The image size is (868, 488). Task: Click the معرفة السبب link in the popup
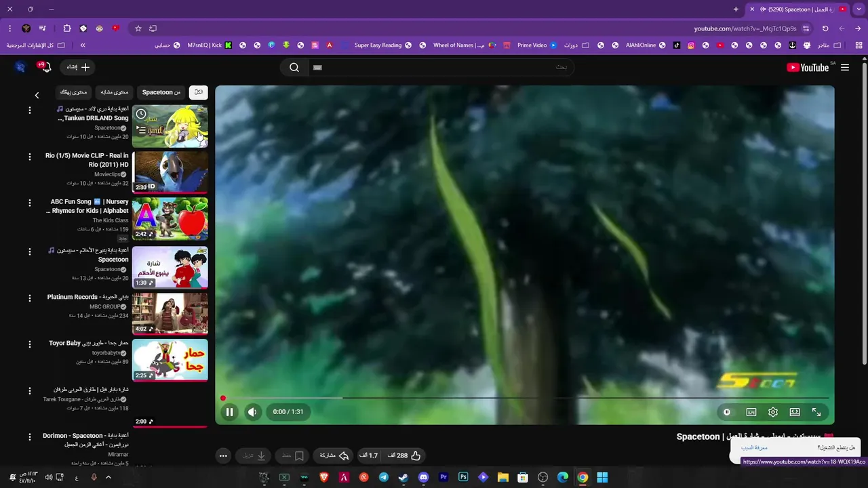tap(754, 447)
